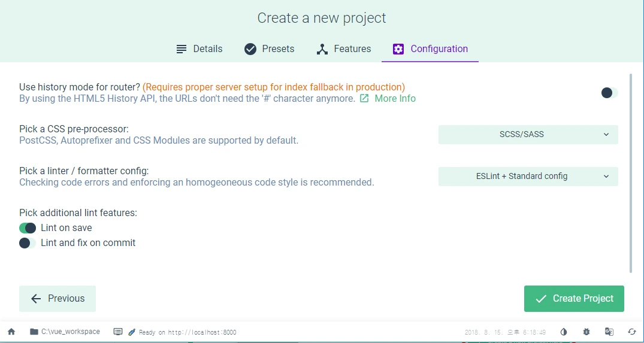The width and height of the screenshot is (644, 343).
Task: Enable Lint and fix on commit
Action: tap(28, 243)
